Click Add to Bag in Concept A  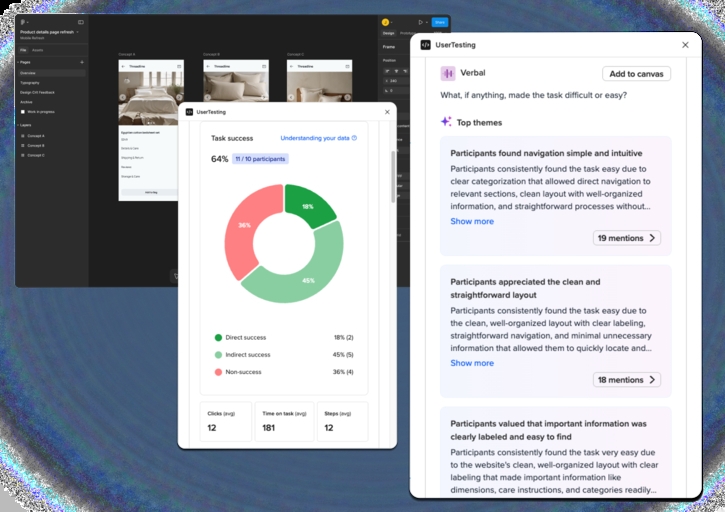pos(151,192)
